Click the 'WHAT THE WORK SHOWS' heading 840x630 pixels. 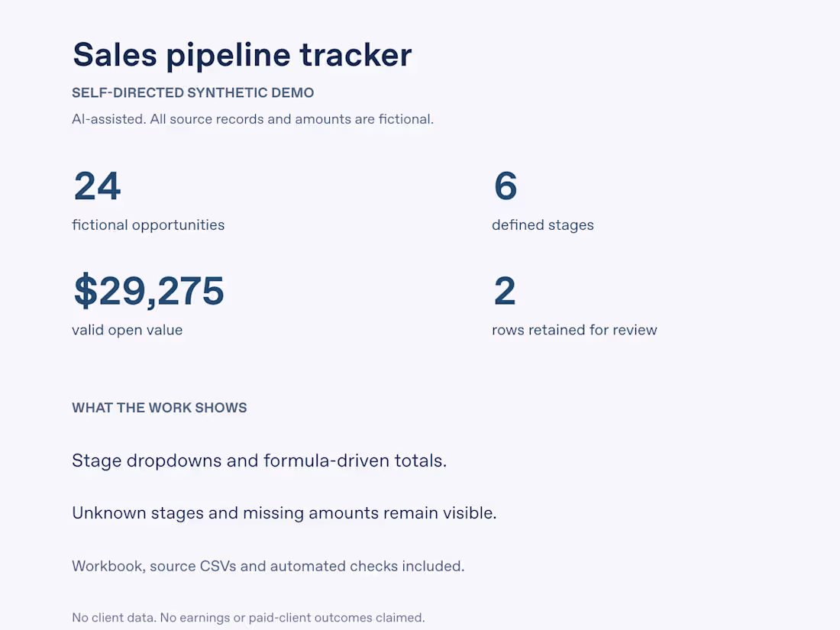click(x=160, y=408)
